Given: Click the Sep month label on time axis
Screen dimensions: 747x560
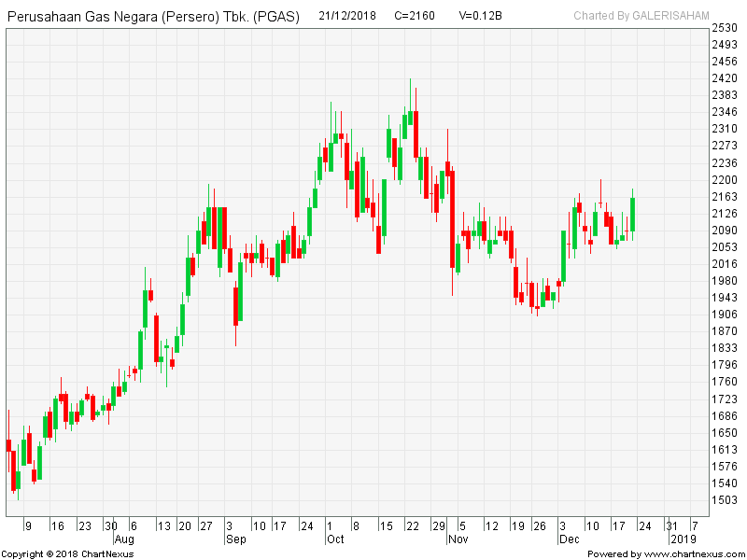Looking at the screenshot, I should coord(235,539).
